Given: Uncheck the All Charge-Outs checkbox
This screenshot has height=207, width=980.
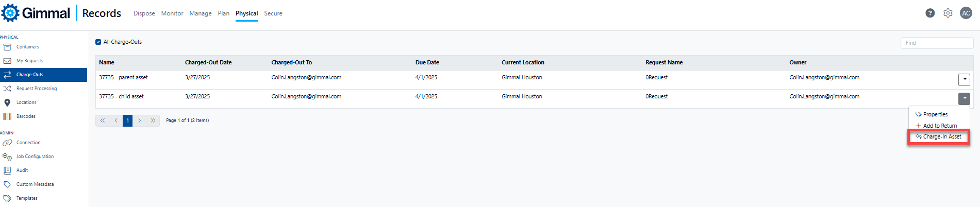Looking at the screenshot, I should click(98, 42).
